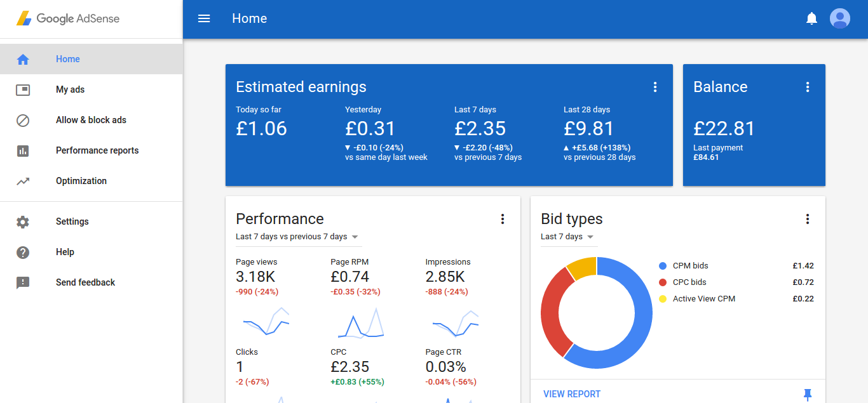Click the Allow & block ads icon
868x403 pixels.
click(23, 120)
